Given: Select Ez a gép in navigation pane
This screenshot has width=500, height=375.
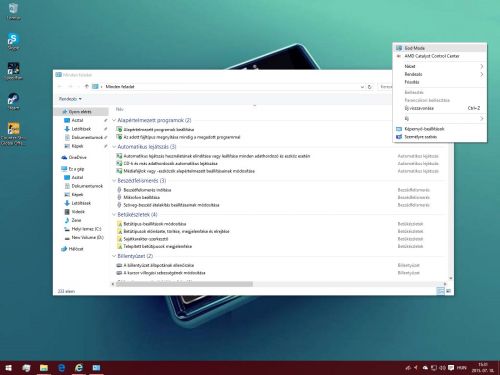Looking at the screenshot, I should coord(76,169).
